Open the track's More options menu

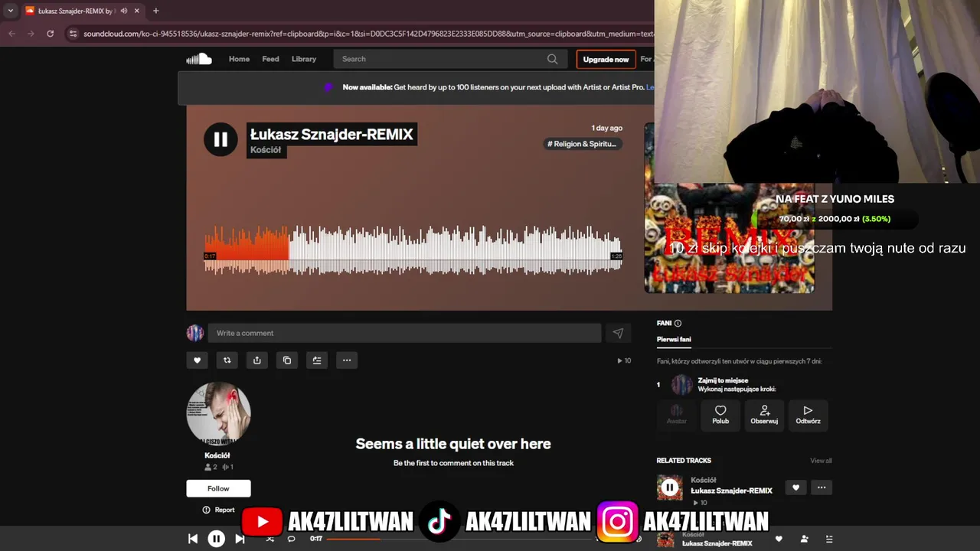[x=347, y=360]
